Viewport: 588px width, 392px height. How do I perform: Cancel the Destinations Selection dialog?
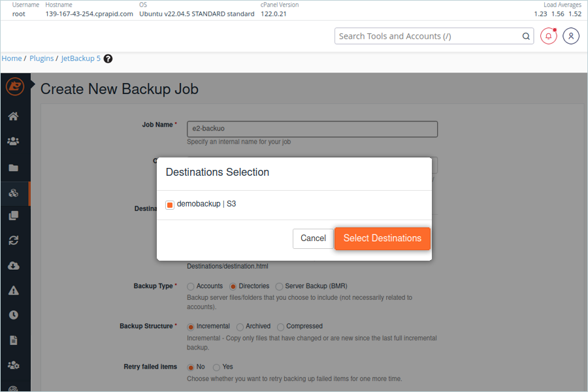313,238
